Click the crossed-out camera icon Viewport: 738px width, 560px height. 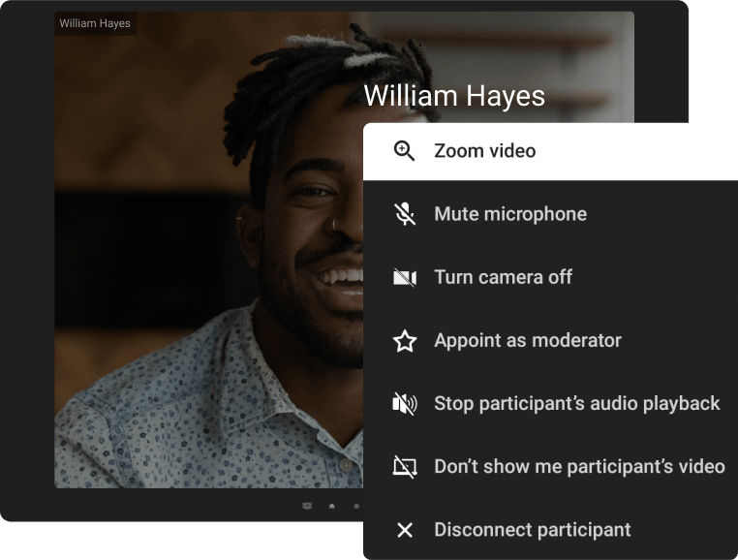[x=405, y=278]
